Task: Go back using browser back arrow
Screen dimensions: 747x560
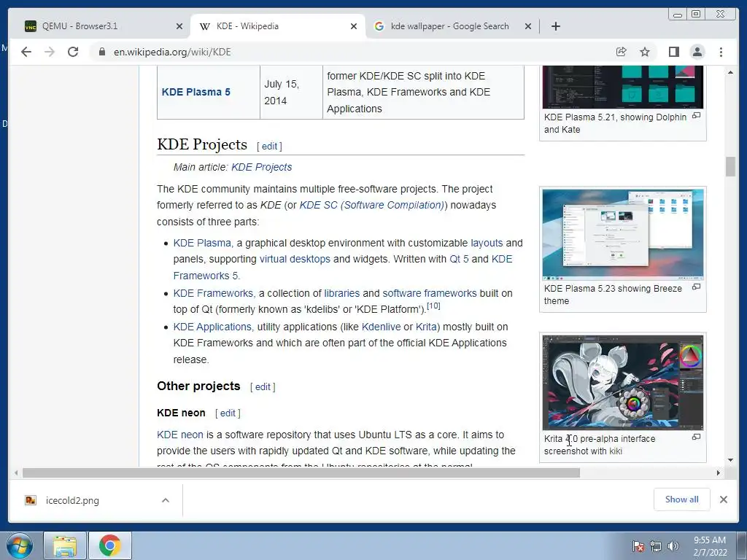Action: [x=26, y=52]
